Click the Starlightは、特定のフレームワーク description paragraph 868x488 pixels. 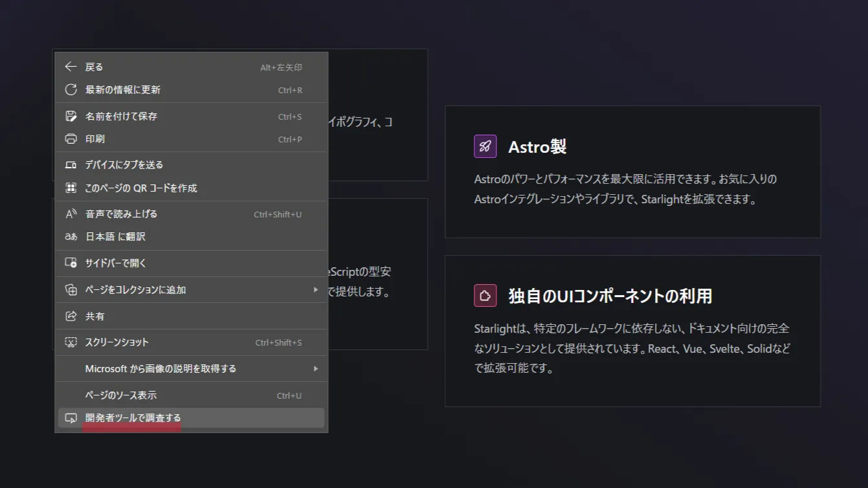click(632, 348)
